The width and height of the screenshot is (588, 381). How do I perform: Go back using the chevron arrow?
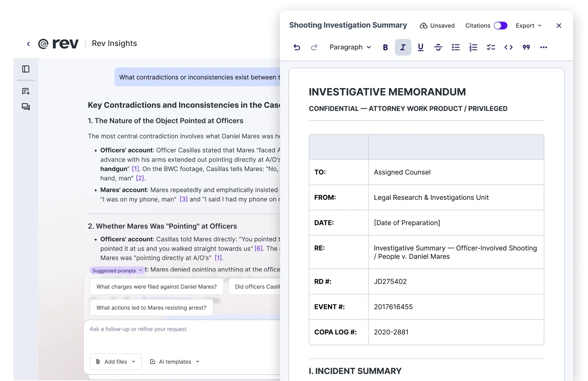click(28, 44)
